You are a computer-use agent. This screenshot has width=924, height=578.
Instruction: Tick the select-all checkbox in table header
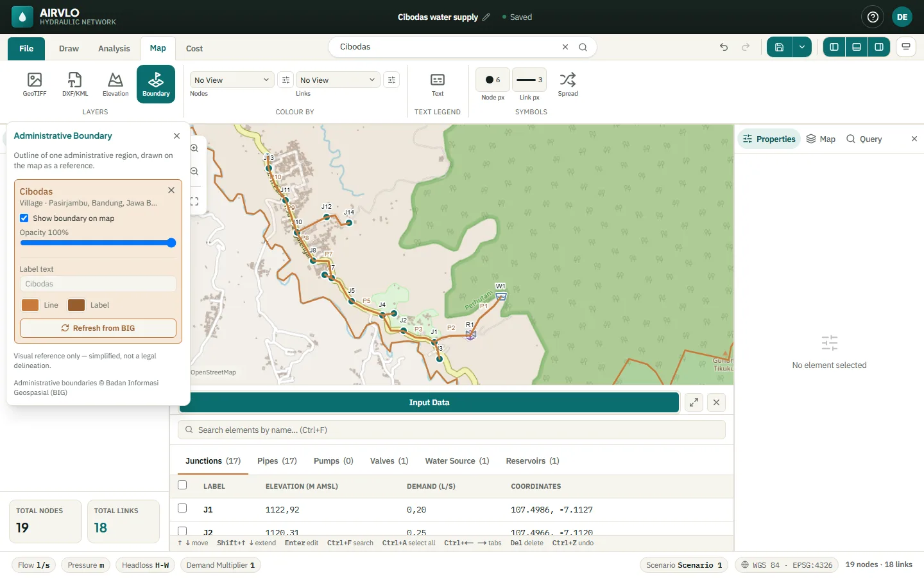(x=182, y=486)
